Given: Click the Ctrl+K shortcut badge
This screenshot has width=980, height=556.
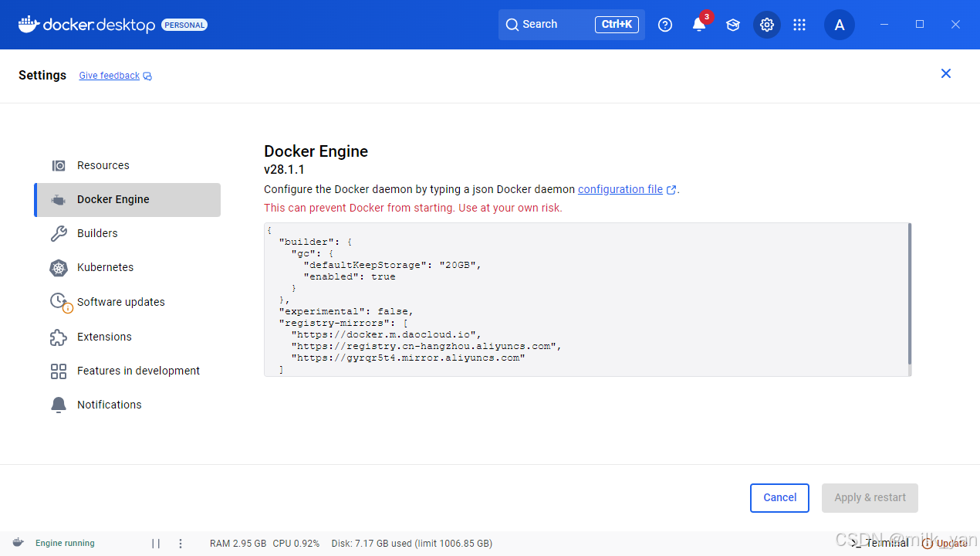Looking at the screenshot, I should pyautogui.click(x=617, y=25).
